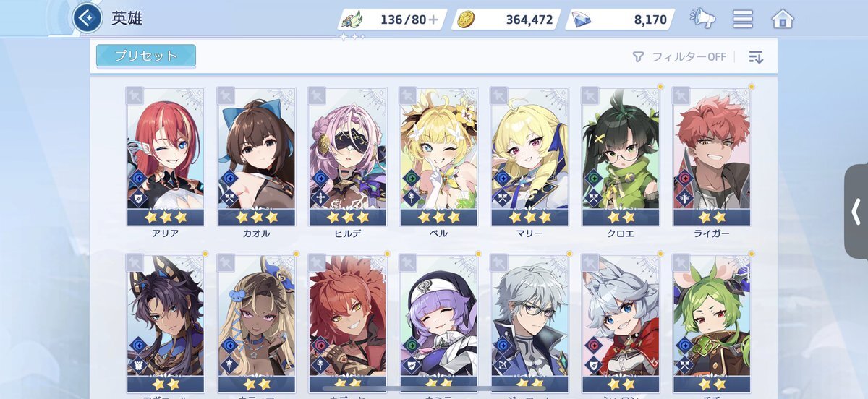Open マリー hero details
The width and height of the screenshot is (868, 399).
529,156
